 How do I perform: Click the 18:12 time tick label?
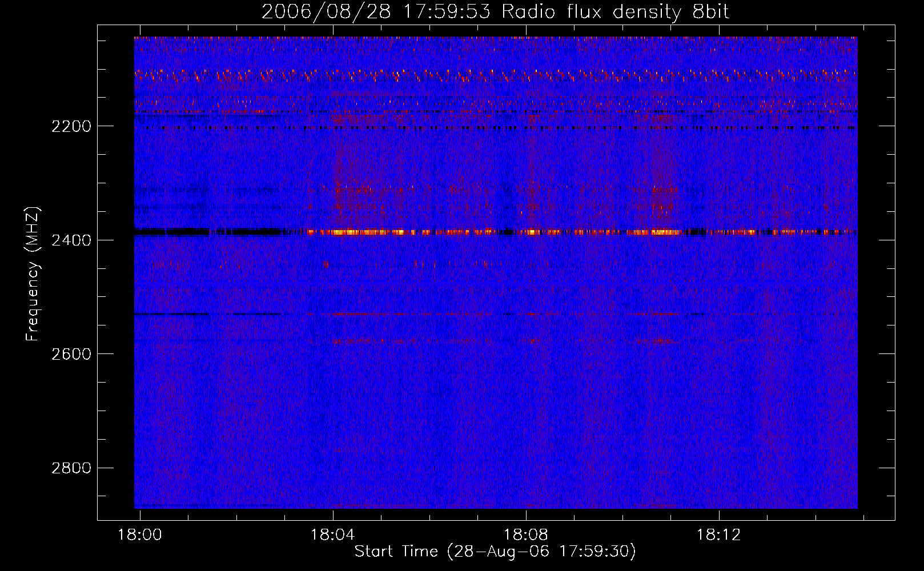(x=718, y=535)
